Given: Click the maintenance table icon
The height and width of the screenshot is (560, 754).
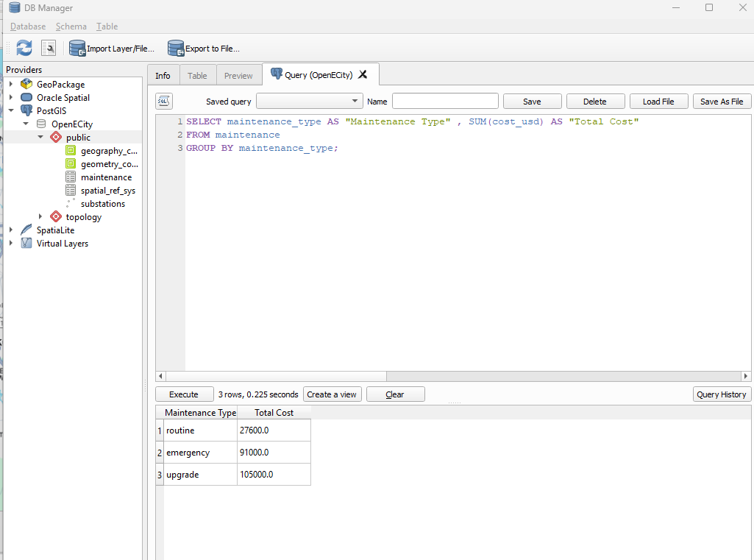Looking at the screenshot, I should 71,177.
